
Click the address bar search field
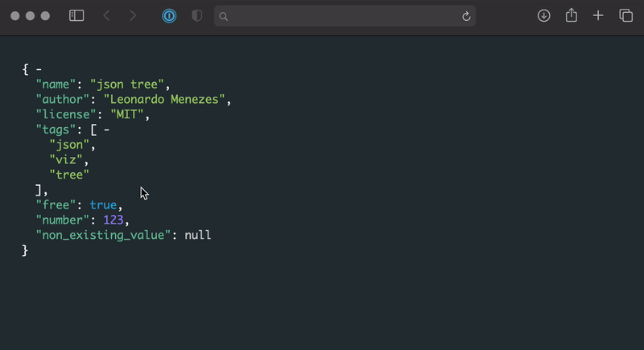point(345,16)
